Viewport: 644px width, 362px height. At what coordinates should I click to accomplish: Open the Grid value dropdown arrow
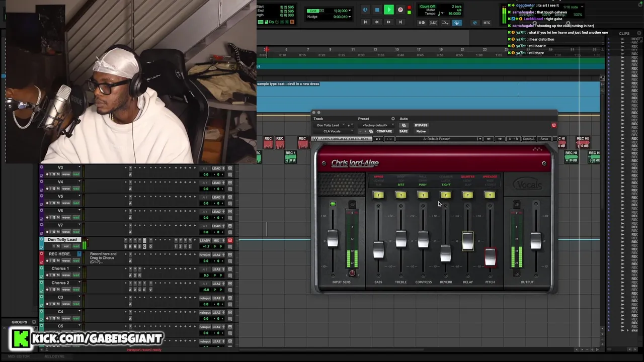tap(349, 11)
